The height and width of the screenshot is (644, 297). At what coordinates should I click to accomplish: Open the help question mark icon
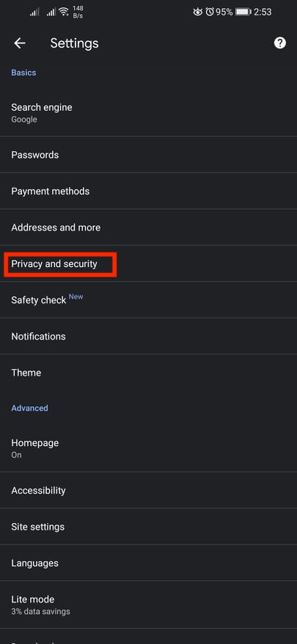[279, 43]
